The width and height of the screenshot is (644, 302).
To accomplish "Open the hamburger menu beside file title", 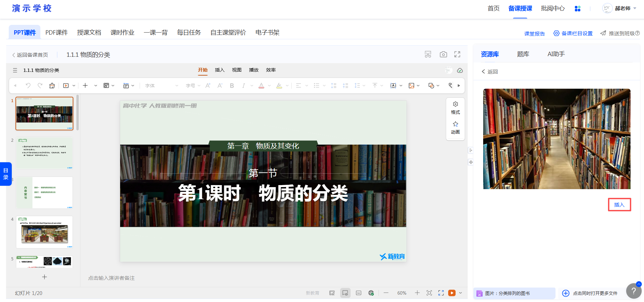I will click(x=15, y=70).
